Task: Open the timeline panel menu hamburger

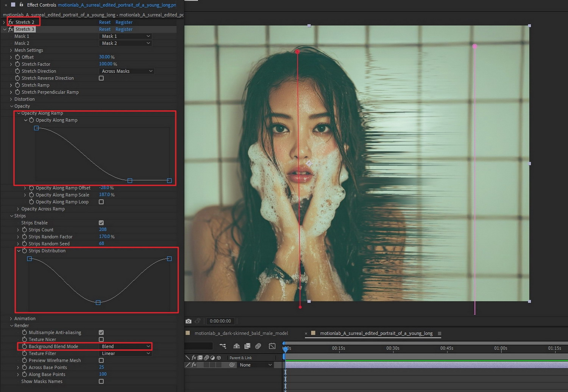Action: [x=440, y=333]
